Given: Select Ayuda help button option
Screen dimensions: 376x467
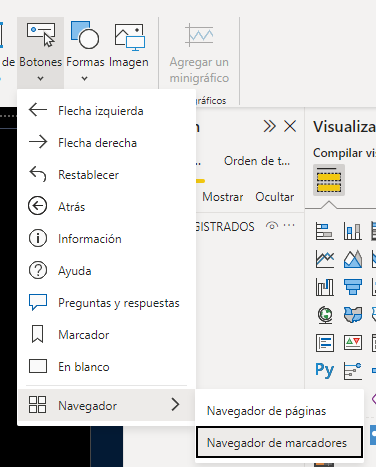Looking at the screenshot, I should click(x=106, y=271).
